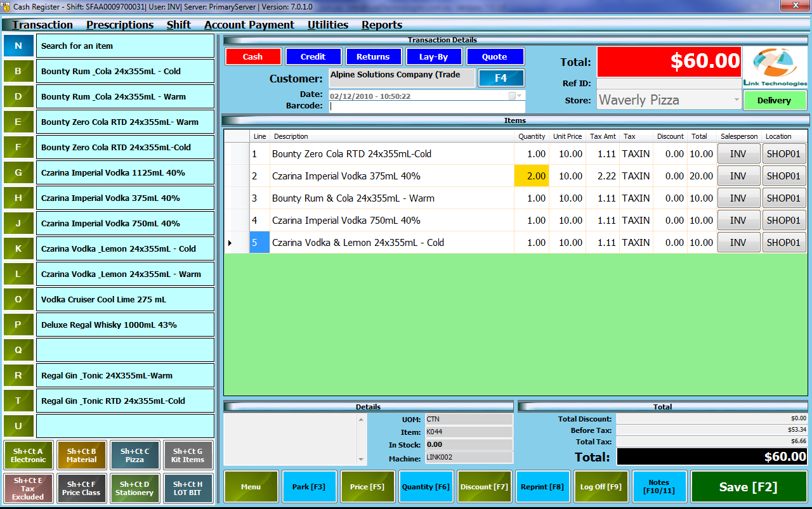
Task: Click the T hotkey button
Action: point(18,401)
